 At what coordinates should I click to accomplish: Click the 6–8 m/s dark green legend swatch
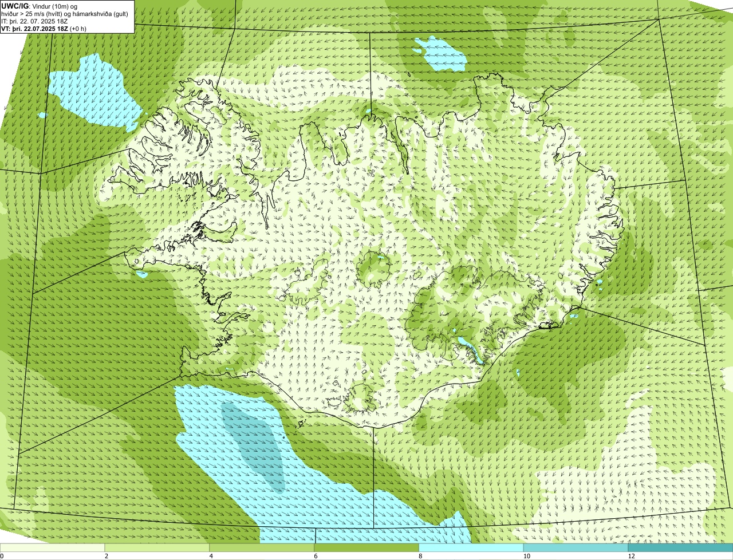(x=368, y=547)
